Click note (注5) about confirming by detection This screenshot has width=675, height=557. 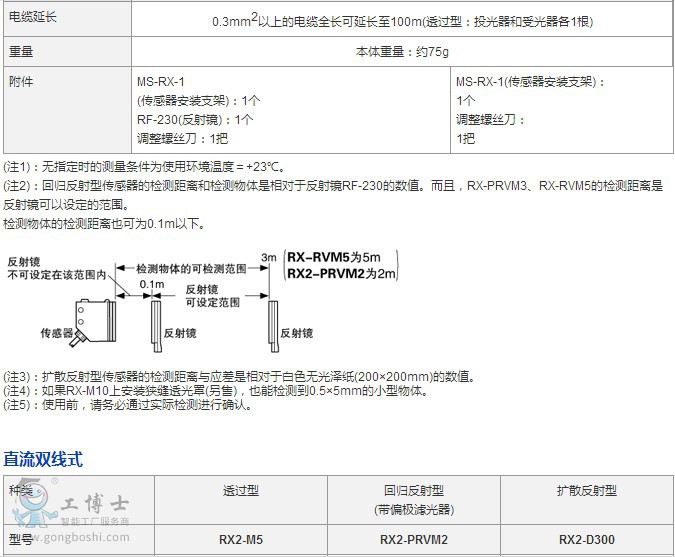[128, 405]
